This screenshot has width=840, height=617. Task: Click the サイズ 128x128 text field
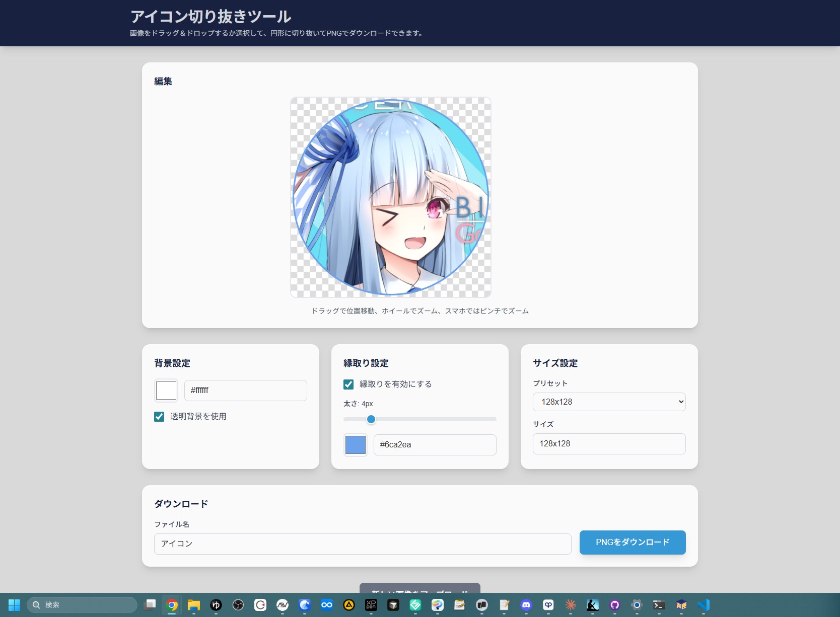[609, 444]
